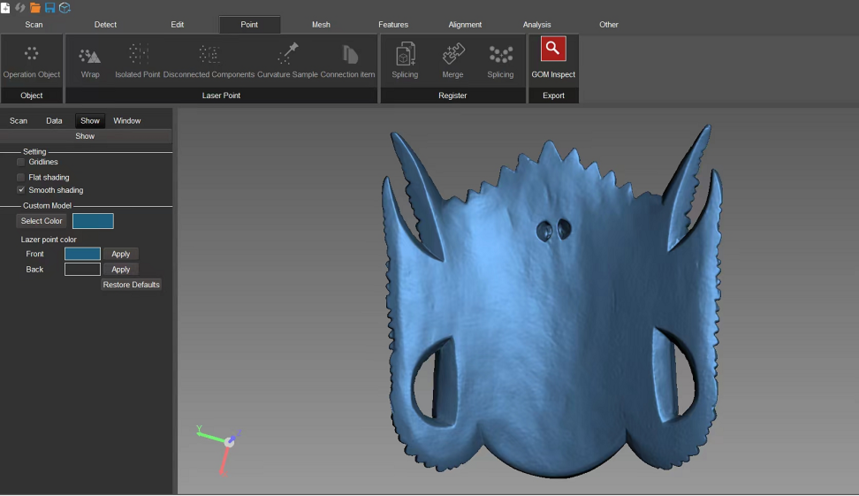Viewport: 859px width, 496px height.
Task: Turn on Flat shading
Action: click(21, 178)
